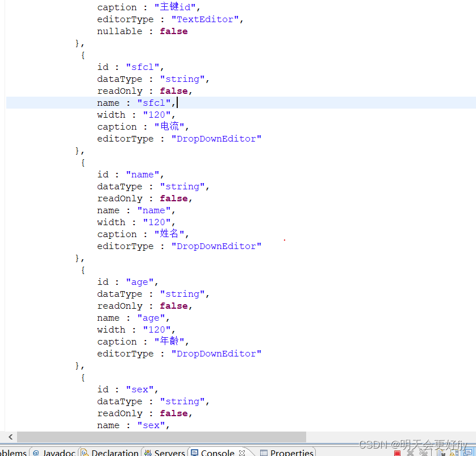Image resolution: width=476 pixels, height=456 pixels.
Task: Click the horizontal scrollbar thumb
Action: 161,437
